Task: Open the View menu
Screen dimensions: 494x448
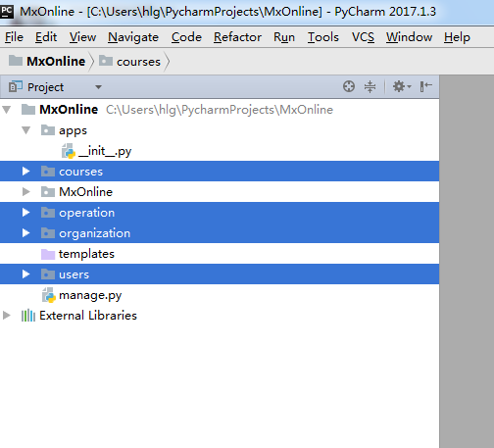Action: click(82, 37)
